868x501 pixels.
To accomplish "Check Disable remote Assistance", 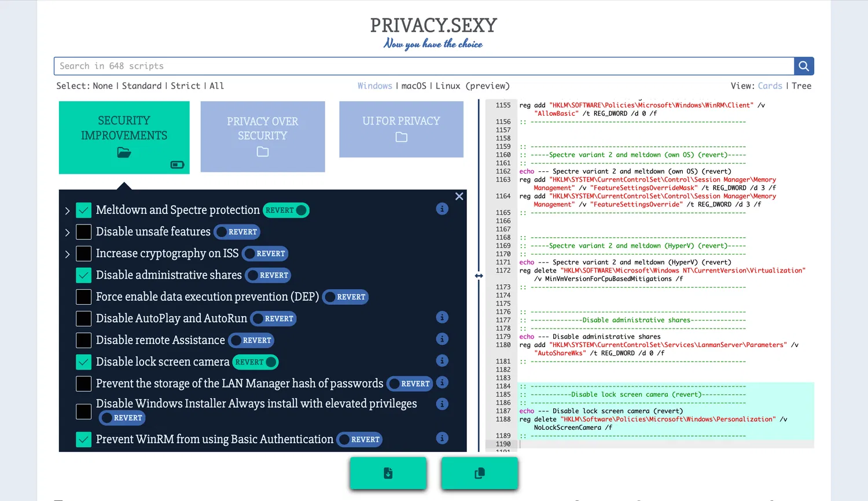I will (84, 340).
